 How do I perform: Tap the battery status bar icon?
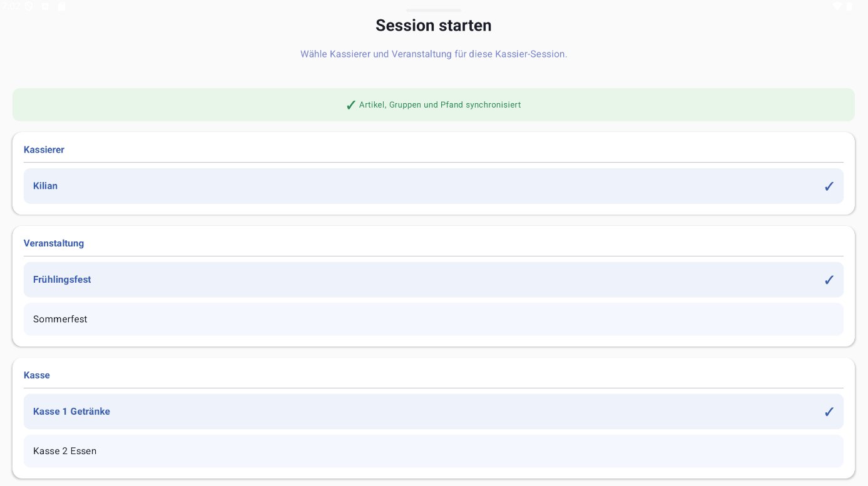tap(849, 6)
